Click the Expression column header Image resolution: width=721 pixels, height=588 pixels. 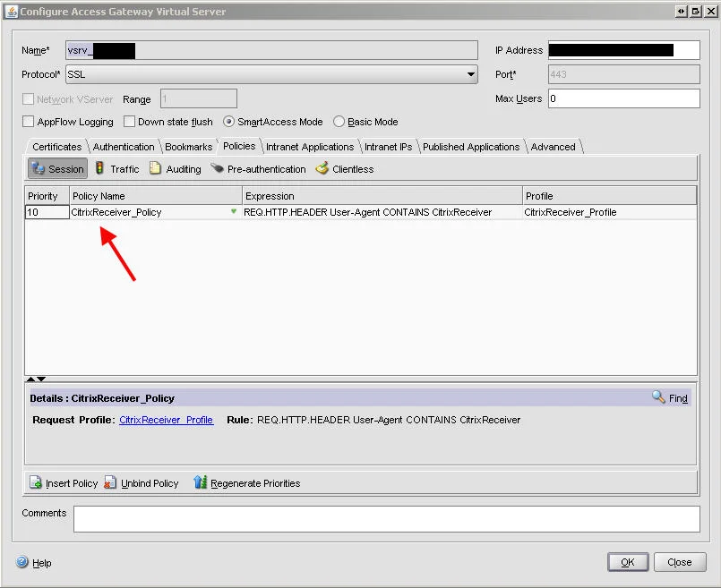click(x=382, y=196)
